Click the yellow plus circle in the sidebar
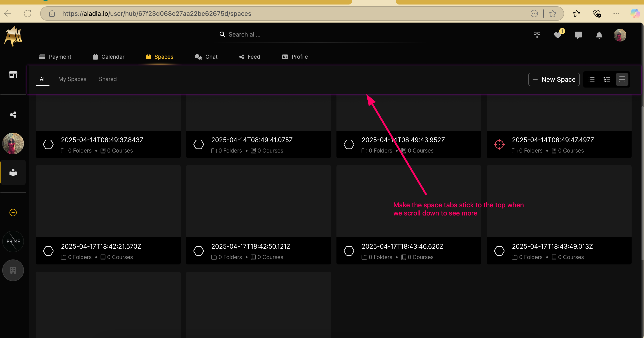 [x=13, y=212]
